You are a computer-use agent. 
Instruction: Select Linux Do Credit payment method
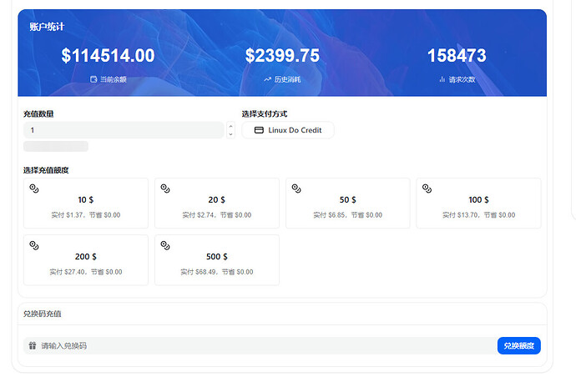(288, 130)
